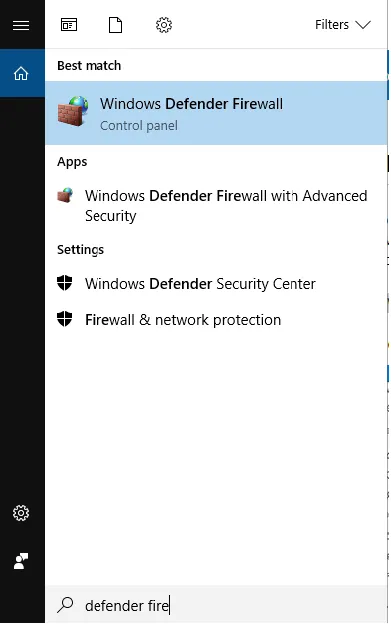This screenshot has width=391, height=629.
Task: Filter results by Documents icon
Action: click(x=115, y=25)
